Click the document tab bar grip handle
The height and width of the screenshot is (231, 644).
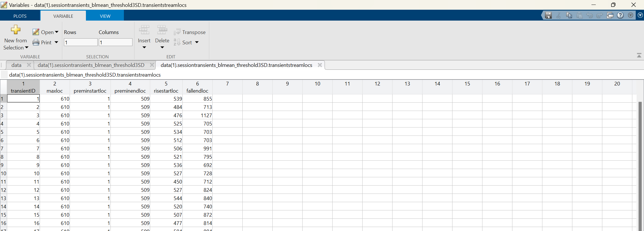[2, 65]
